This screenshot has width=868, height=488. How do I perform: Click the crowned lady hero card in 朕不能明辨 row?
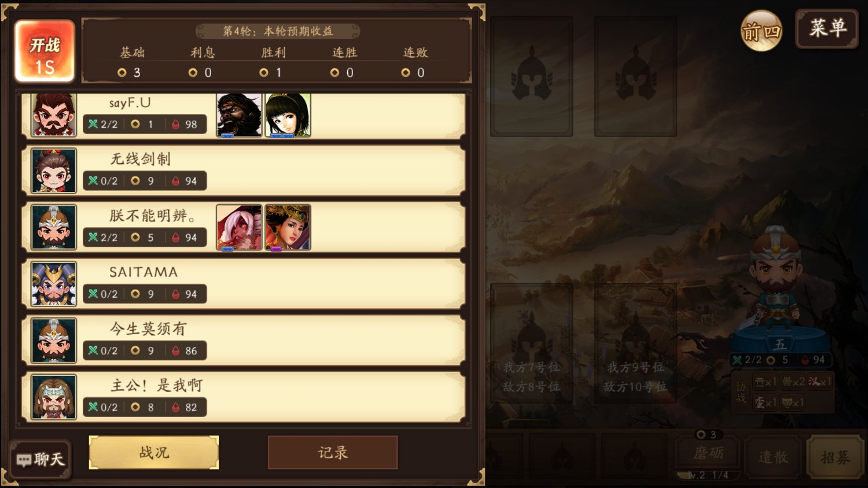click(x=288, y=227)
